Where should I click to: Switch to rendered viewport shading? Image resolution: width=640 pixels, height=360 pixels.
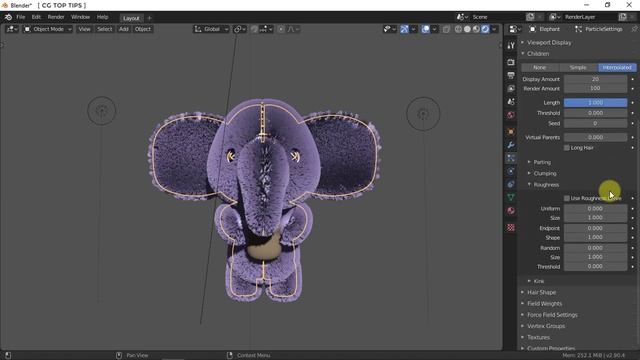pos(485,29)
